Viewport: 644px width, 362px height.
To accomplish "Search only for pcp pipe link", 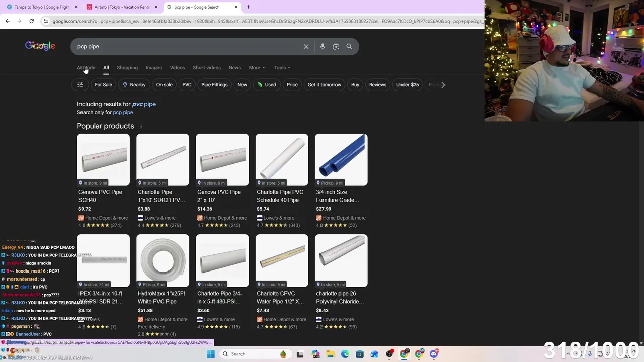I will click(123, 113).
